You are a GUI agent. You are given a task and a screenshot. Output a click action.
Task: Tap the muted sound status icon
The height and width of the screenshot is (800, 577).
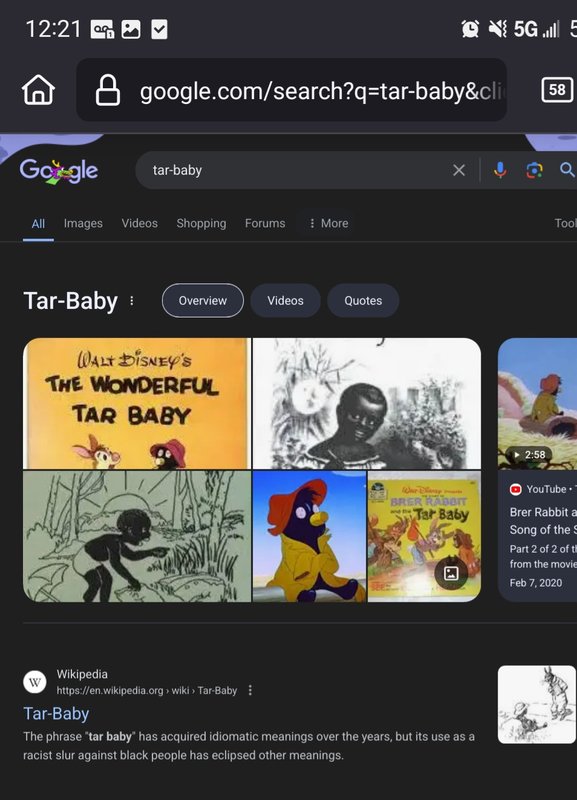click(497, 29)
